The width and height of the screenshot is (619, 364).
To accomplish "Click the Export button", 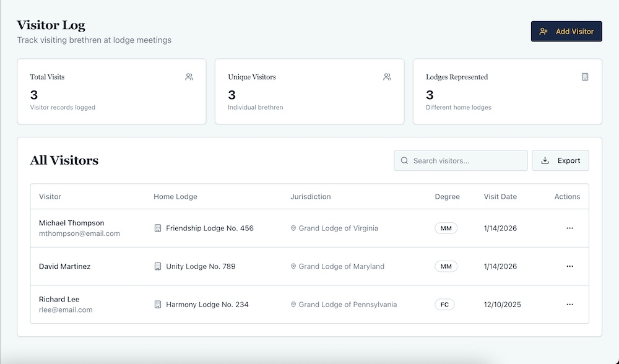I will click(560, 160).
